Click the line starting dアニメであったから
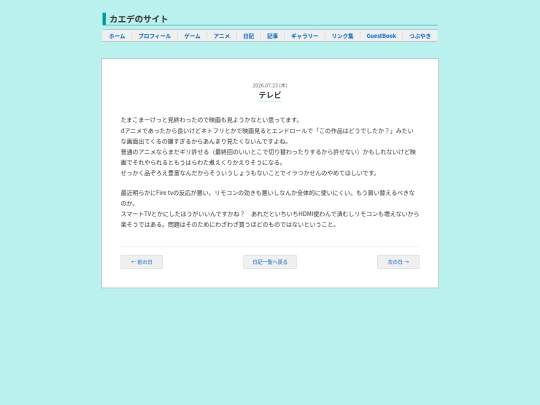 267,131
